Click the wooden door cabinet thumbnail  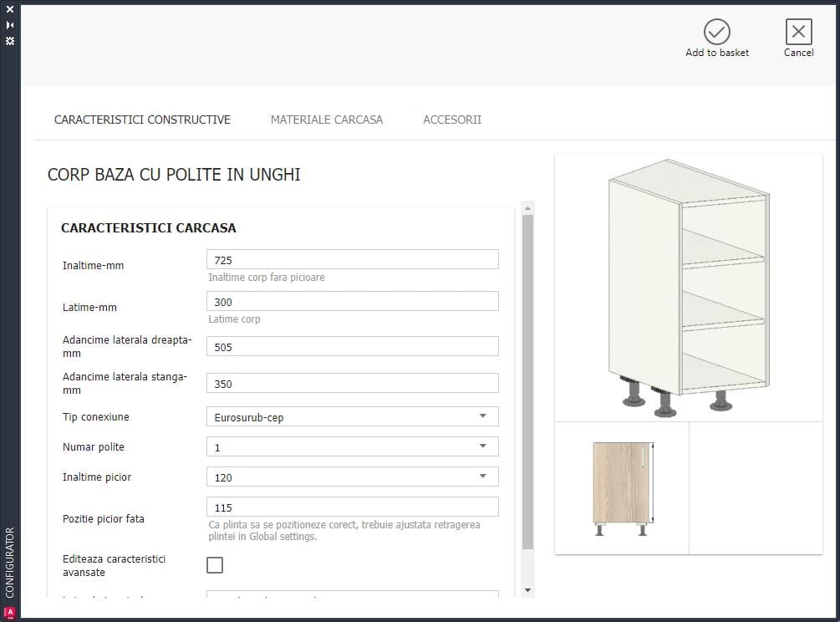[623, 488]
